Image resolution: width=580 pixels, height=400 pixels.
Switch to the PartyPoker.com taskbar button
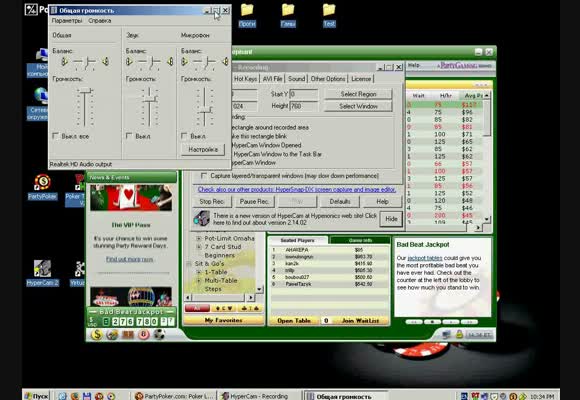[174, 396]
